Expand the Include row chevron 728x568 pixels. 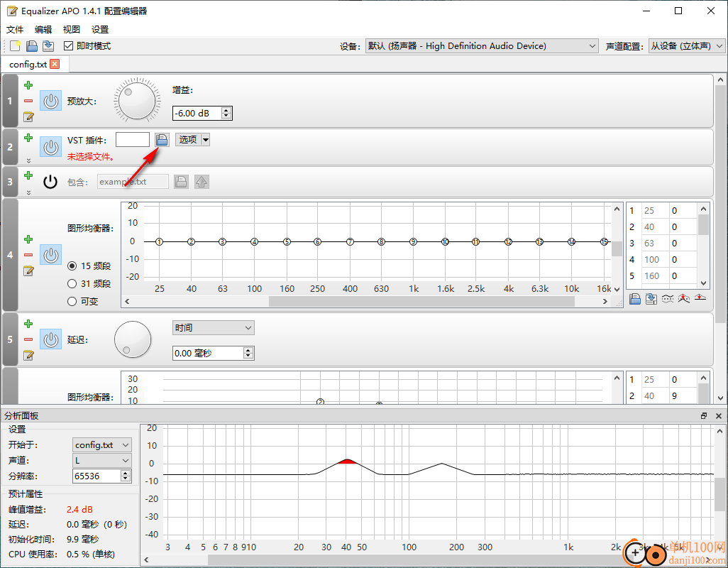coord(28,192)
